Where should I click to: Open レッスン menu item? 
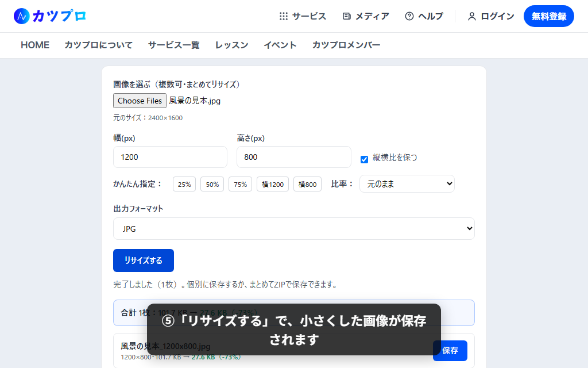pyautogui.click(x=232, y=45)
